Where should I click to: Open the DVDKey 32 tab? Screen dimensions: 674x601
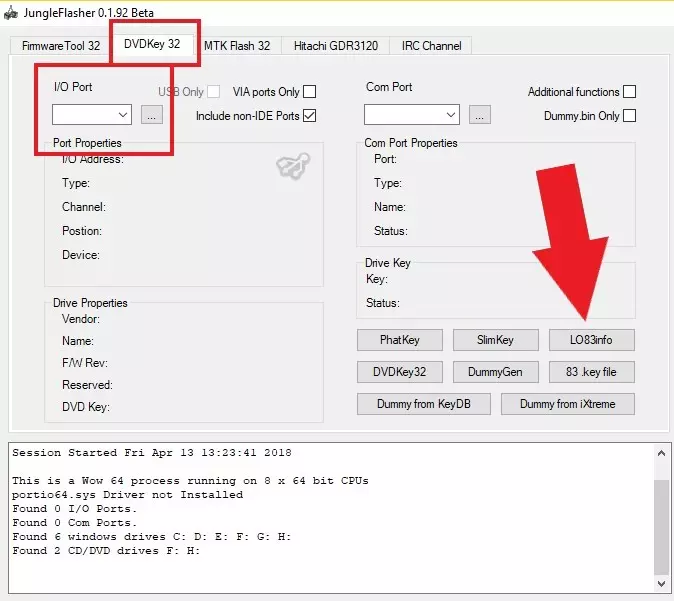coord(152,44)
